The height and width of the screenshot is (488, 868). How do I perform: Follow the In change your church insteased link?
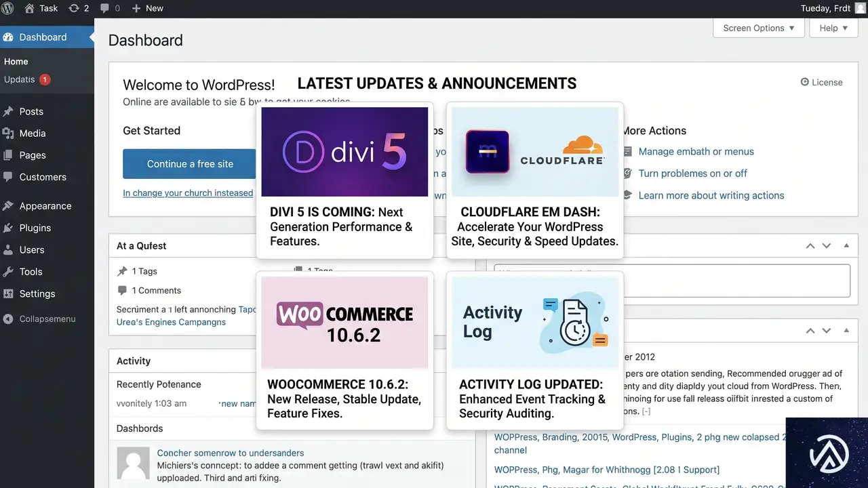tap(188, 193)
